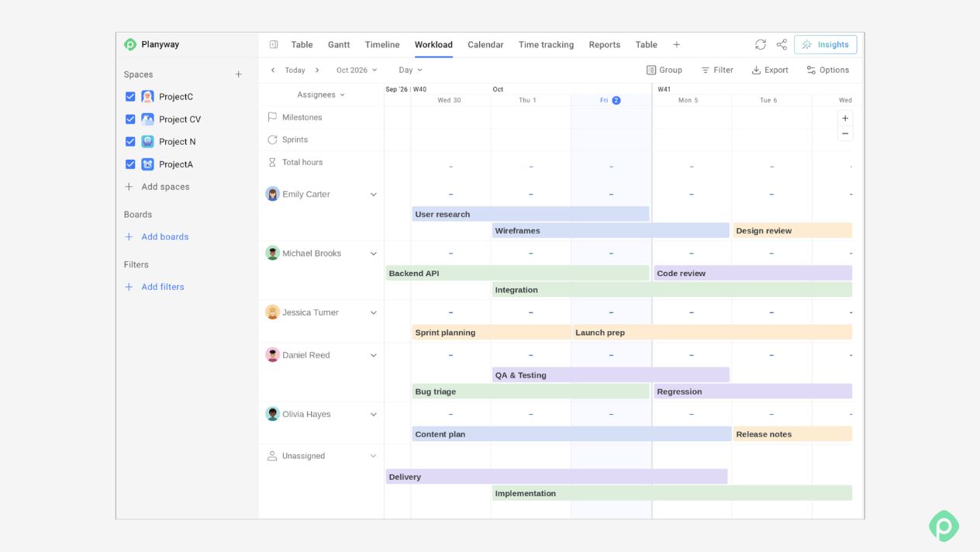Click Jessica Turner's avatar

272,312
